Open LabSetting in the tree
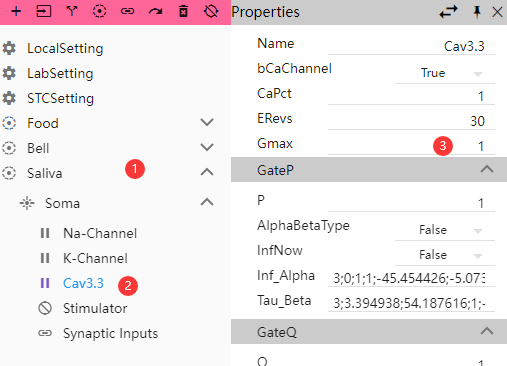Viewport: 507px width, 366px height. tap(60, 73)
